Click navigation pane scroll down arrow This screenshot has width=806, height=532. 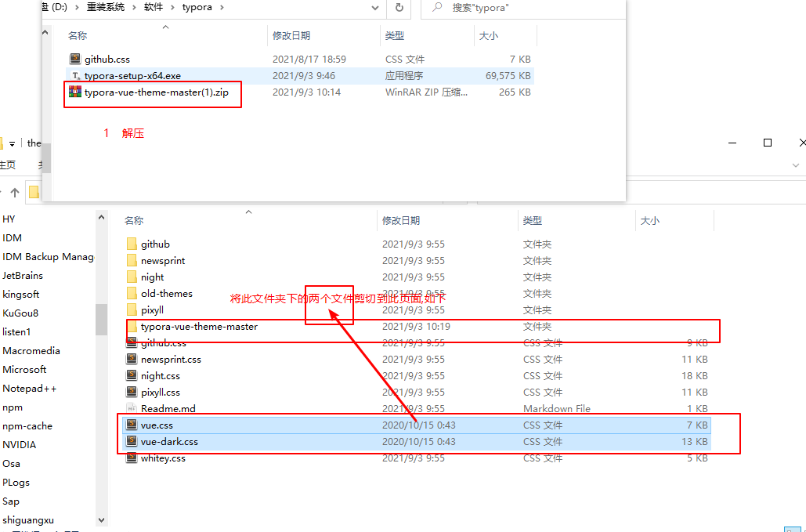pyautogui.click(x=101, y=519)
